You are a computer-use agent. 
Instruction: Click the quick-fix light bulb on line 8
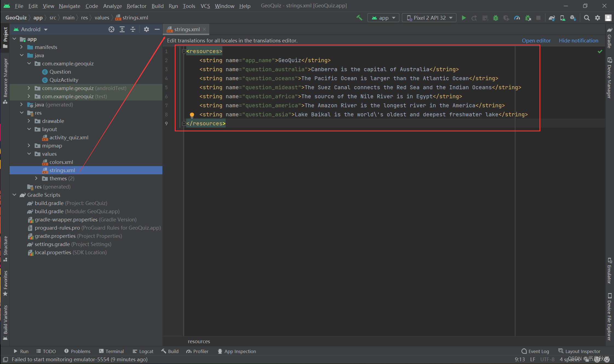(x=192, y=115)
